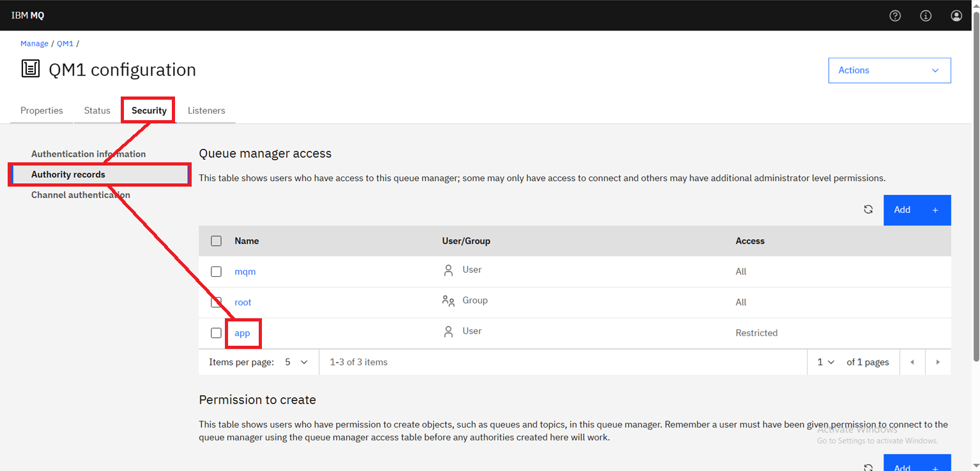Click Add button for queue manager access
This screenshot has width=980, height=471.
tap(917, 210)
